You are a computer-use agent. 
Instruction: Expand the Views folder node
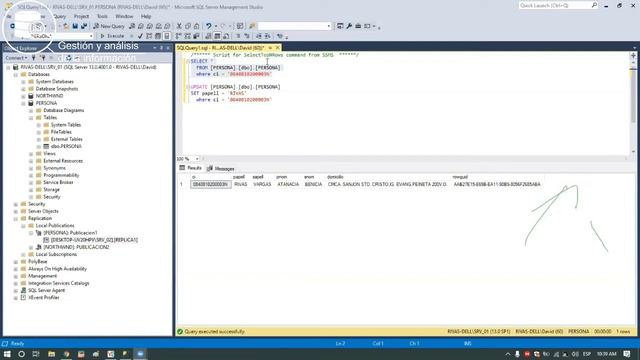click(31, 153)
